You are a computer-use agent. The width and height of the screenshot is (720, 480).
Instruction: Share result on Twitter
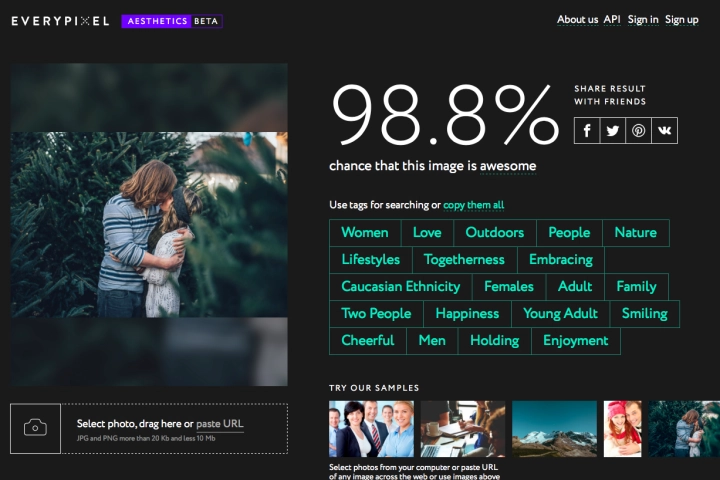coord(613,130)
